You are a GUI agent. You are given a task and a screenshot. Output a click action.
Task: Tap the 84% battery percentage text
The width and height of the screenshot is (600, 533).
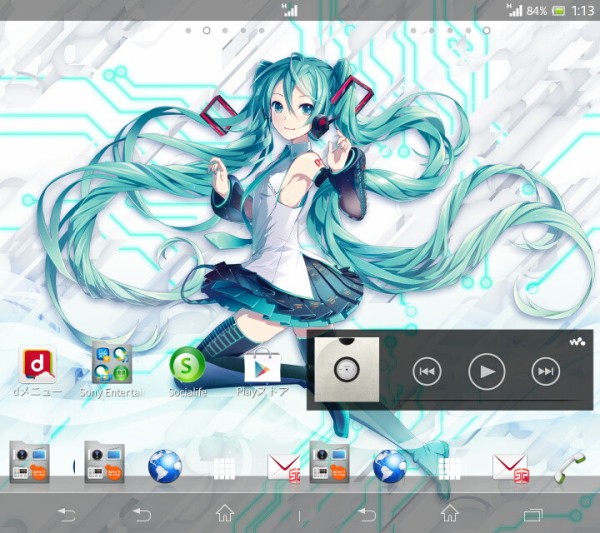[536, 11]
